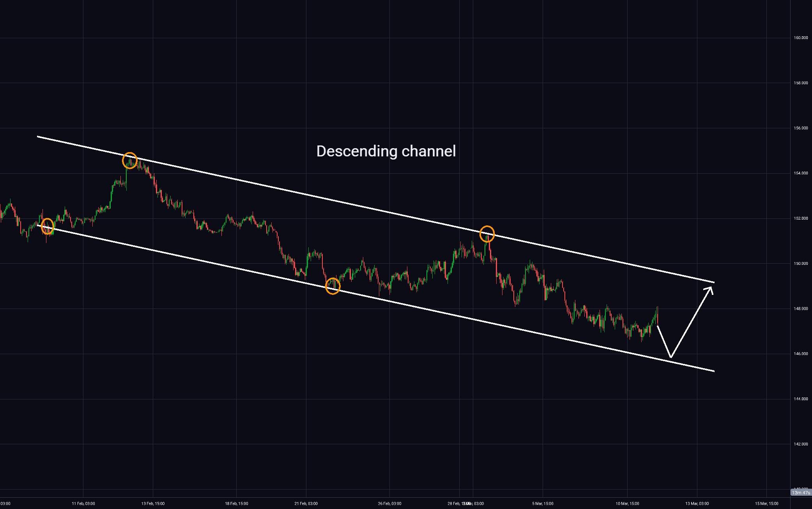The width and height of the screenshot is (812, 509).
Task: Click the "26 Feb, 03:00" time label
Action: click(x=389, y=504)
